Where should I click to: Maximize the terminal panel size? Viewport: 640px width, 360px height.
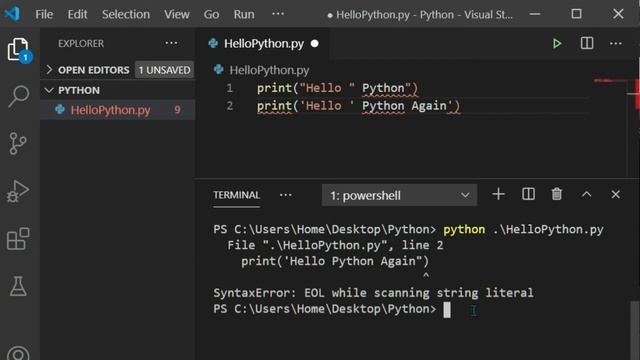[x=587, y=195]
